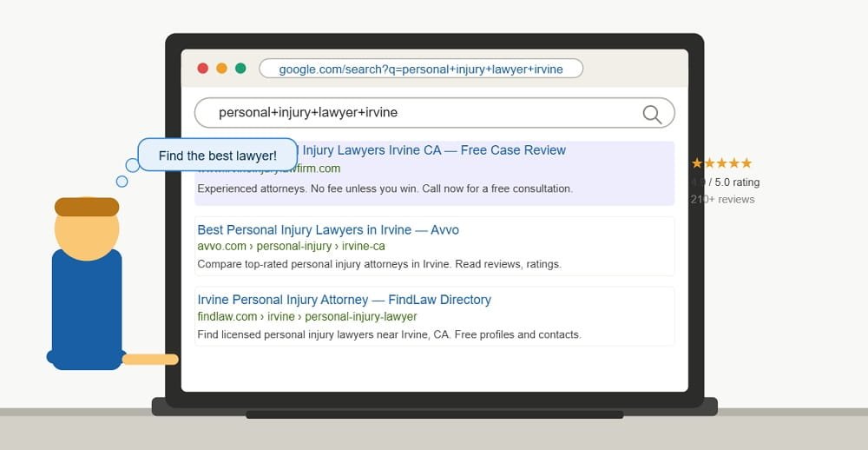This screenshot has height=450, width=868.
Task: Click the green window dot
Action: pos(240,68)
